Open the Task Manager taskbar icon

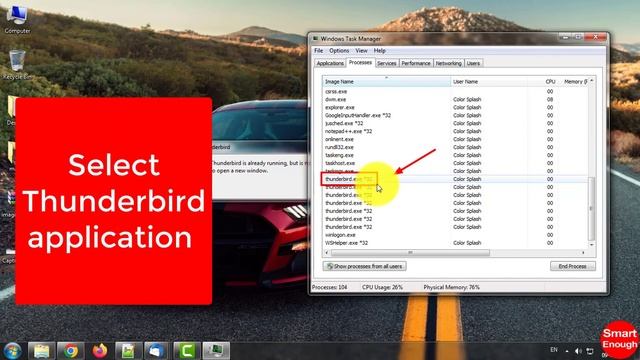(x=216, y=351)
